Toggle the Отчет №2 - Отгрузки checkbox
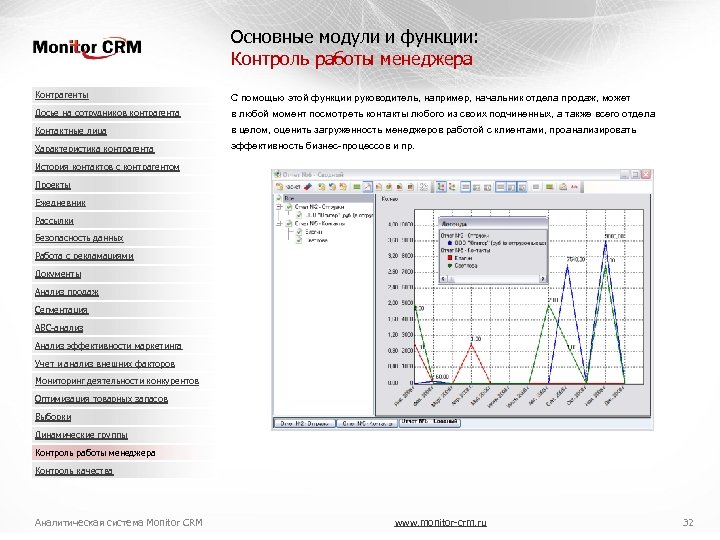Image resolution: width=720 pixels, height=540 pixels. pyautogui.click(x=289, y=207)
